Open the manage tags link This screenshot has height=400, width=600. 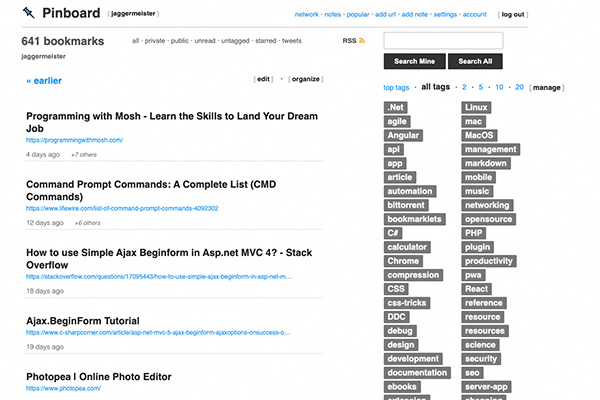546,88
